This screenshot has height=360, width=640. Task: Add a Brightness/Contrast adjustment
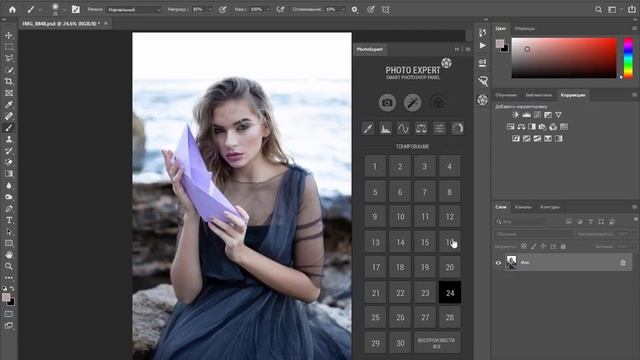[516, 115]
